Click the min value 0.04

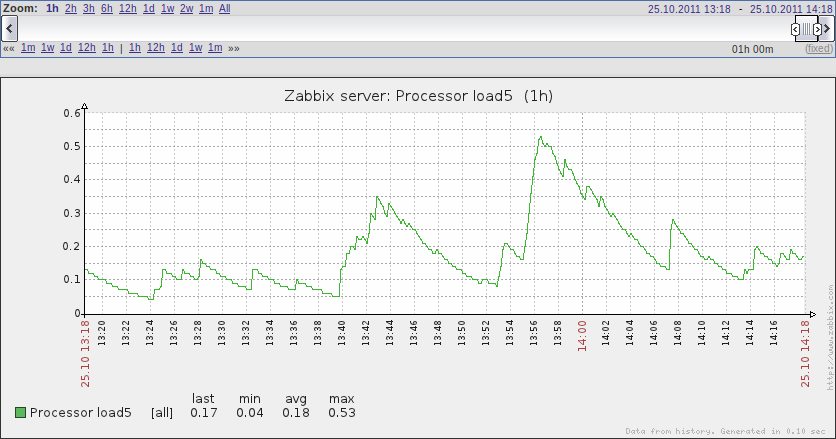(250, 412)
